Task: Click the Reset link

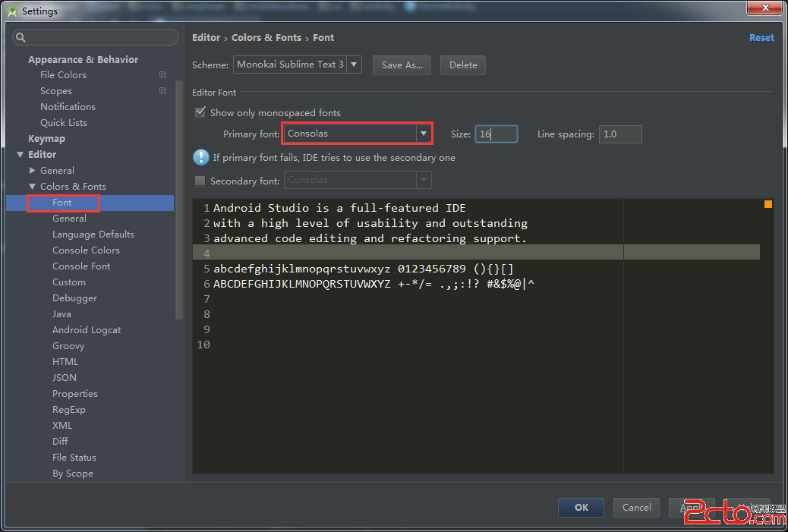Action: [x=761, y=38]
